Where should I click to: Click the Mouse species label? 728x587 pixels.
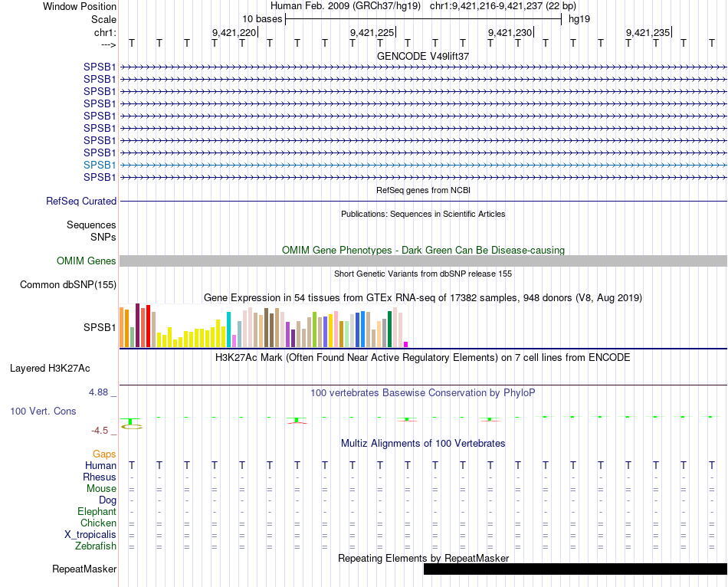click(101, 489)
